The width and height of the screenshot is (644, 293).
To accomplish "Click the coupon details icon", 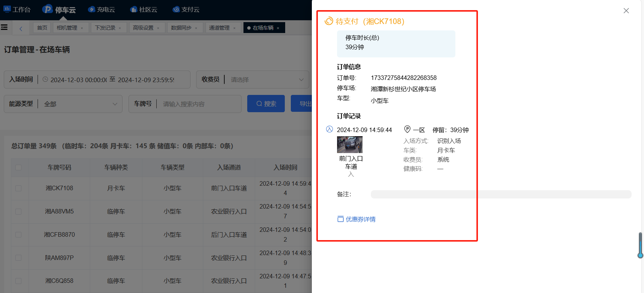I will 340,219.
